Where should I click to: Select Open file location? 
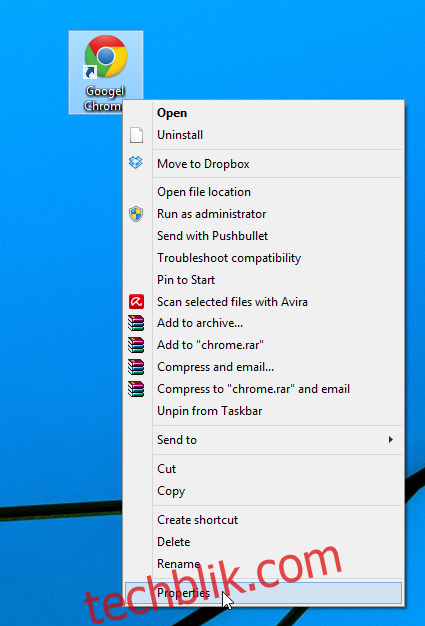pyautogui.click(x=263, y=192)
